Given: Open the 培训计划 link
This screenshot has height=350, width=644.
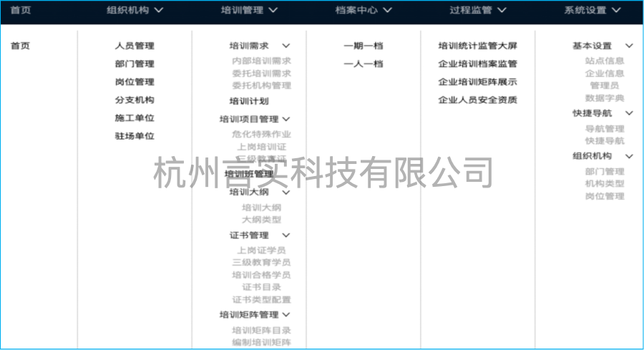Looking at the screenshot, I should click(x=249, y=101).
